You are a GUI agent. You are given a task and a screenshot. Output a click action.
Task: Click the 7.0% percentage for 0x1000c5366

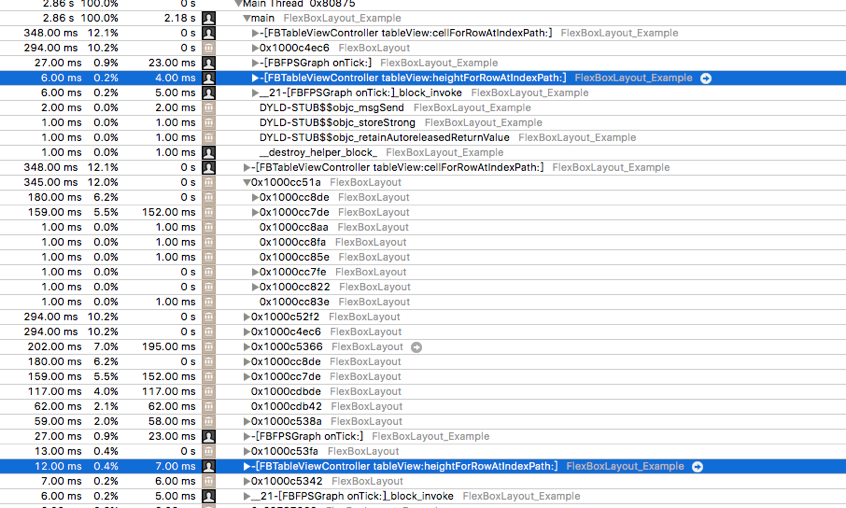(x=106, y=347)
